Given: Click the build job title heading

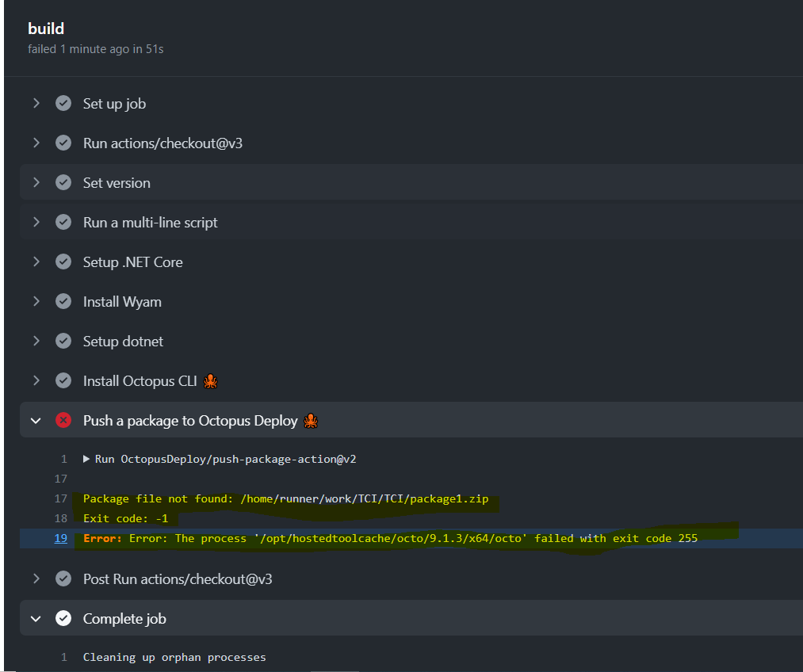Looking at the screenshot, I should 45,28.
